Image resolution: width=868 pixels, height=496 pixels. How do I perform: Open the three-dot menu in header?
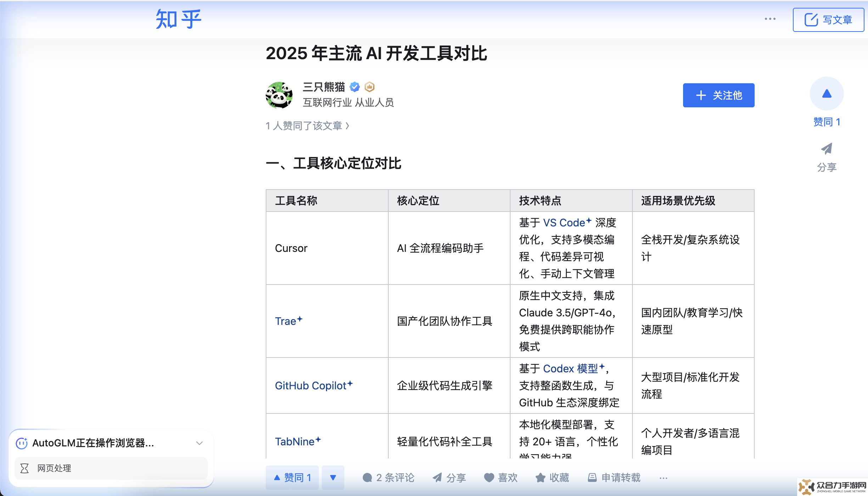pos(770,19)
